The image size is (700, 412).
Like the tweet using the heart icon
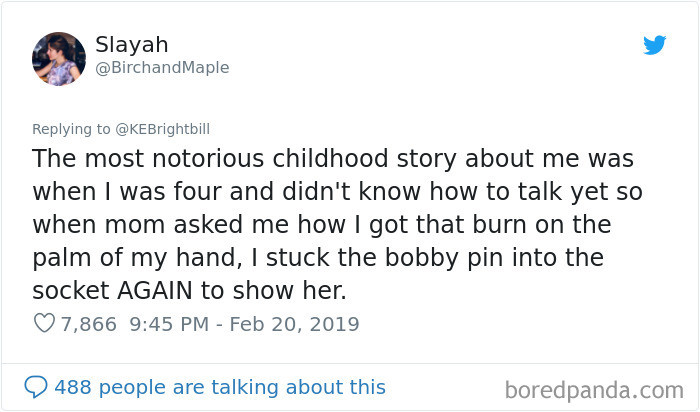(43, 324)
